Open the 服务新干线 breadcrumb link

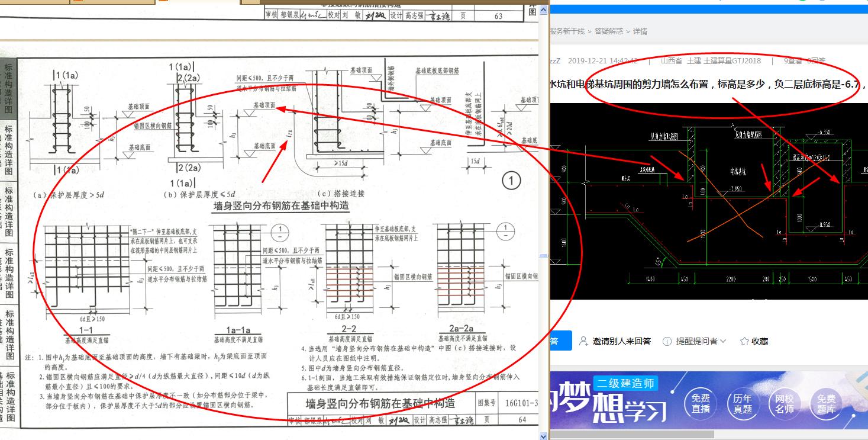click(567, 31)
